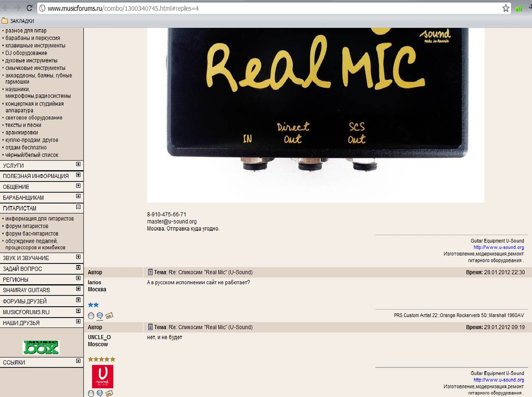This screenshot has height=397, width=532.
Task: Open клавишные инструменты category
Action: pyautogui.click(x=35, y=46)
